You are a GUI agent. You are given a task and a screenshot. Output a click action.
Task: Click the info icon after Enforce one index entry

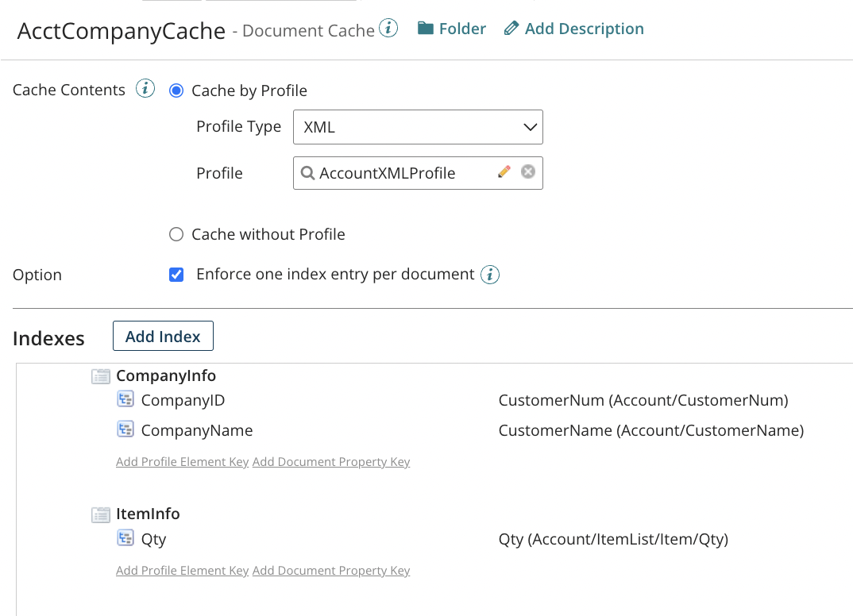[490, 275]
